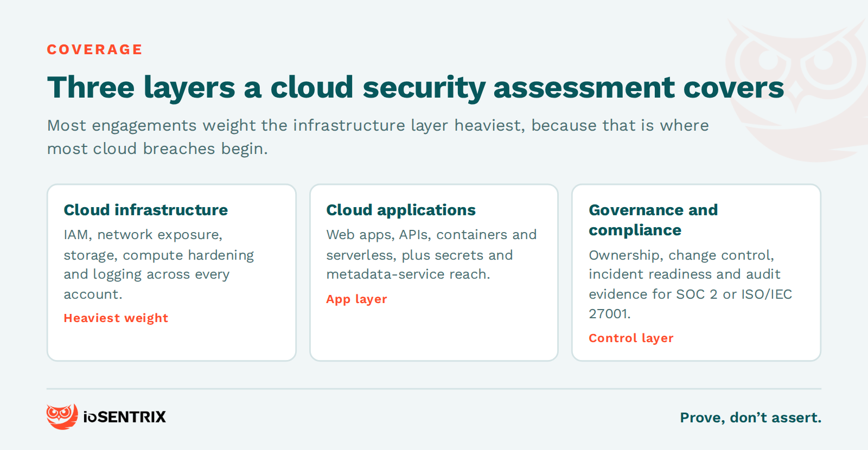Click the ioSENTRIX brand name text

125,417
